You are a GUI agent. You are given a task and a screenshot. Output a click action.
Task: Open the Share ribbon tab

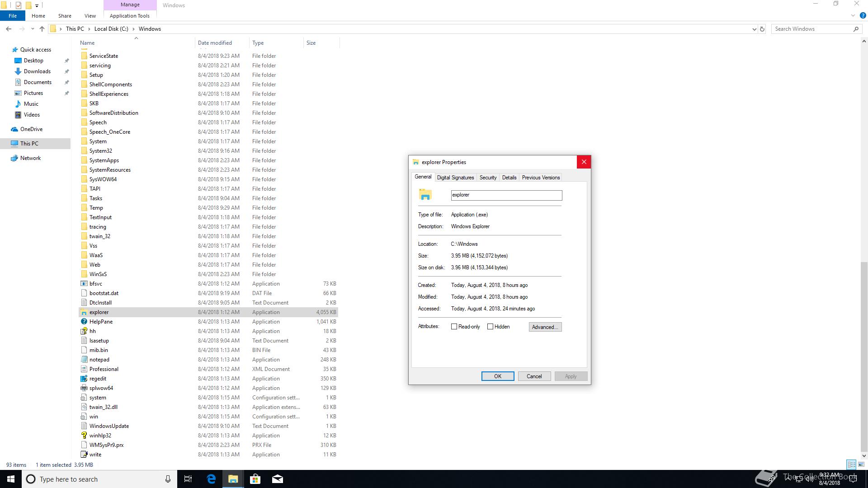65,16
